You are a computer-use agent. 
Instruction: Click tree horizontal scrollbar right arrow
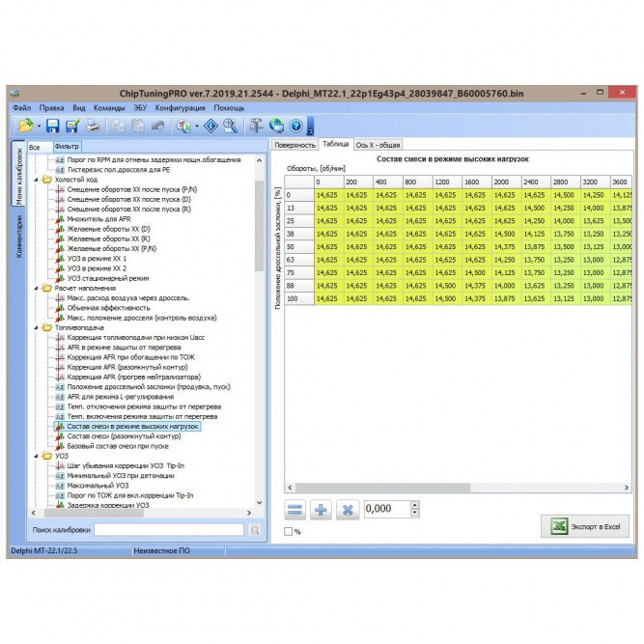[x=249, y=513]
